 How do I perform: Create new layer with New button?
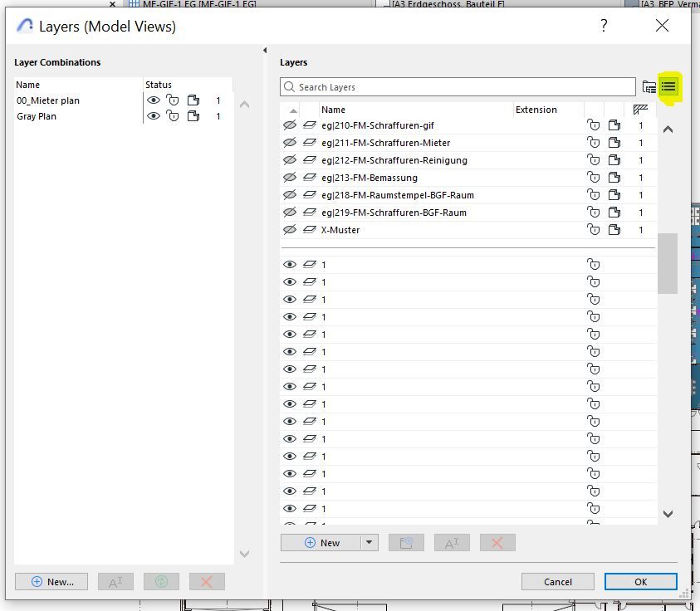(x=321, y=543)
